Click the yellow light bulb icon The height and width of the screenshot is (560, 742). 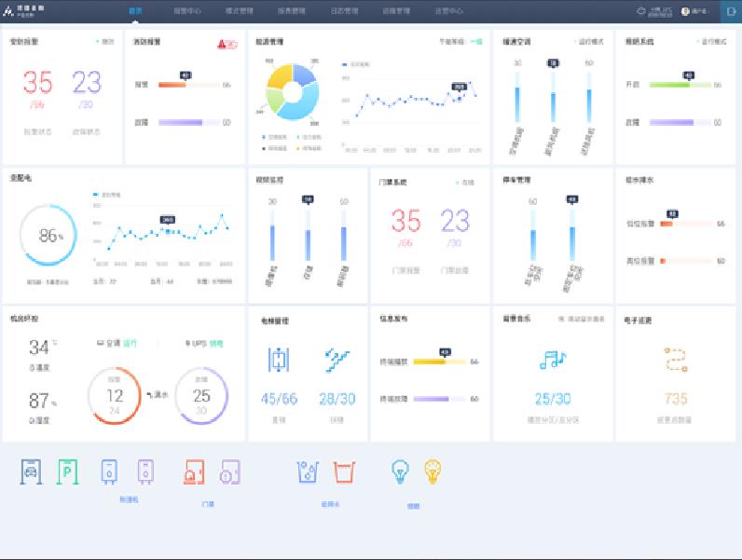pos(433,471)
